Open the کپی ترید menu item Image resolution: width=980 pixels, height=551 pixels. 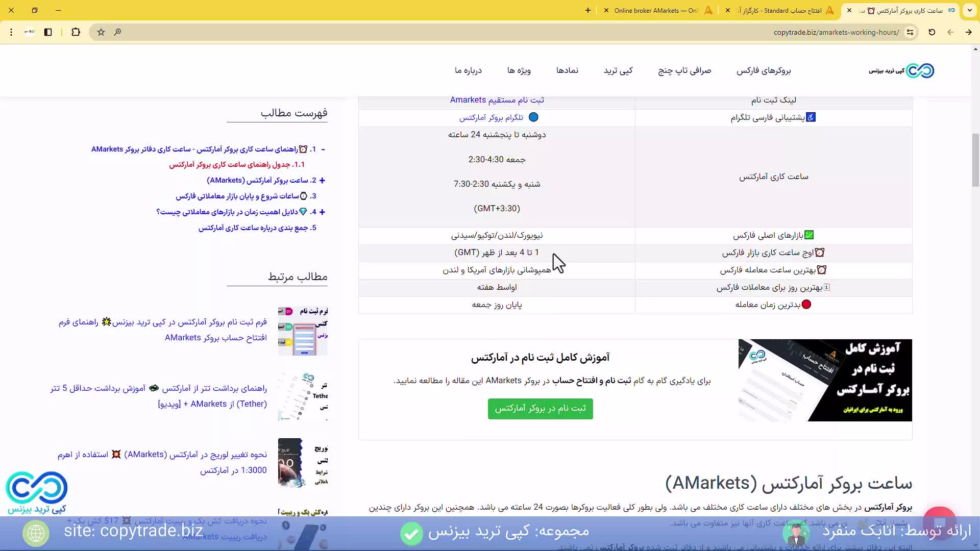tap(618, 70)
